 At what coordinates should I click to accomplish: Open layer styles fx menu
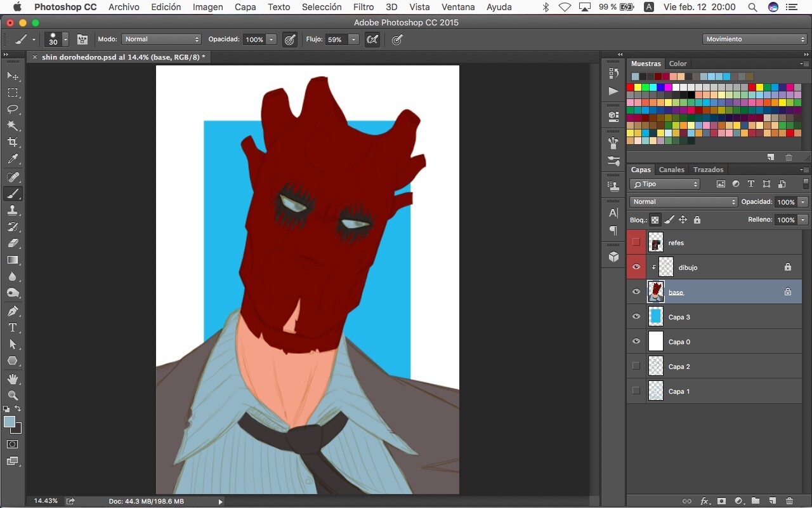(704, 501)
